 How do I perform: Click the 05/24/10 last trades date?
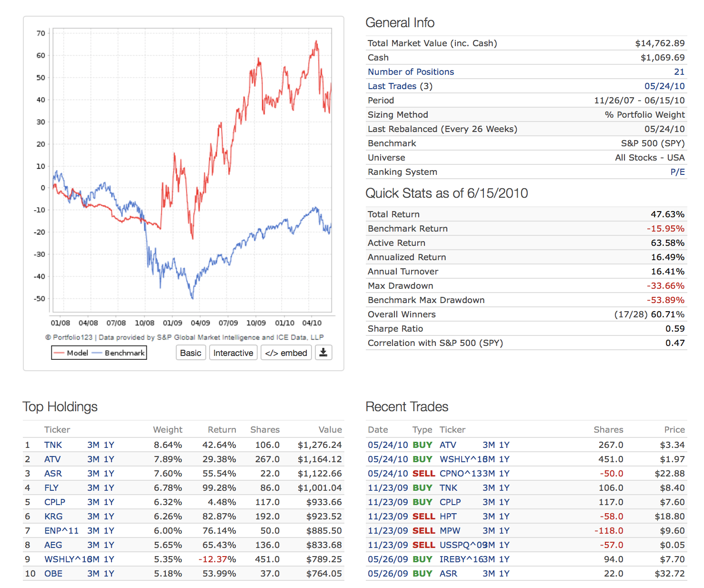click(664, 86)
